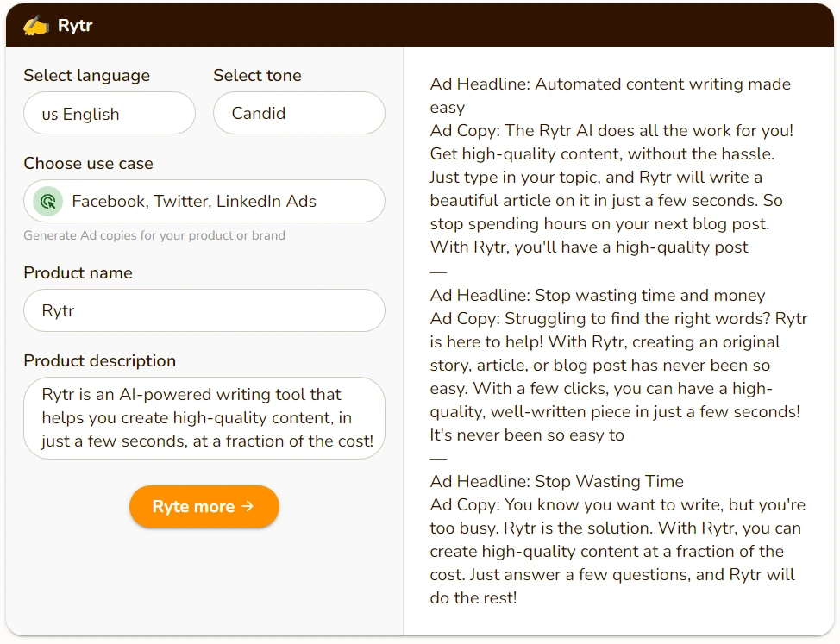
Task: Click the ad copy starting "You know you want"
Action: (x=617, y=551)
